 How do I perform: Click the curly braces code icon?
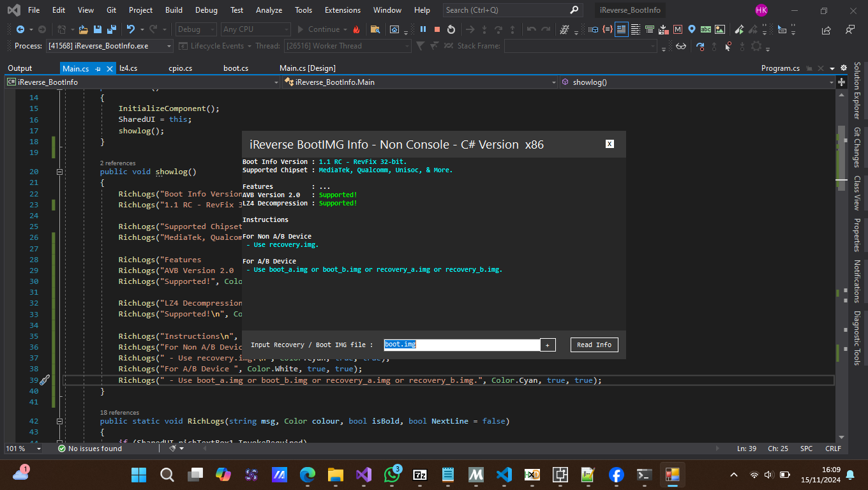[607, 29]
